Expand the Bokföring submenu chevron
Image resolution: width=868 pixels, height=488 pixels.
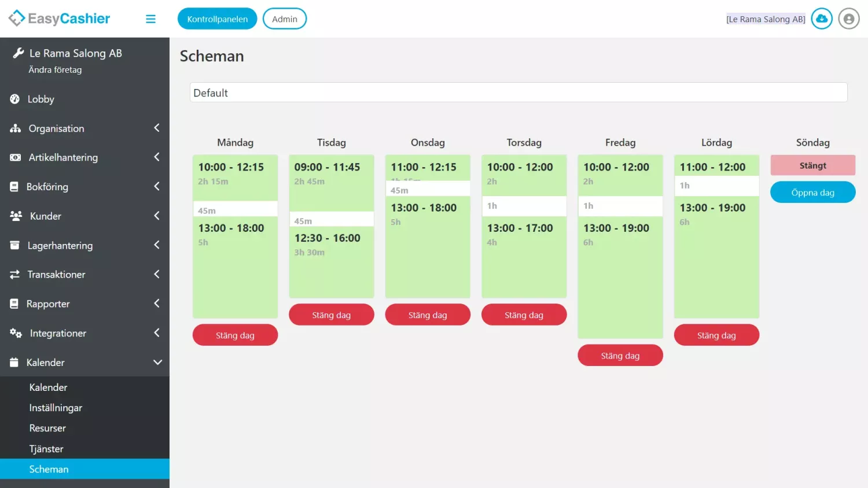(x=156, y=186)
